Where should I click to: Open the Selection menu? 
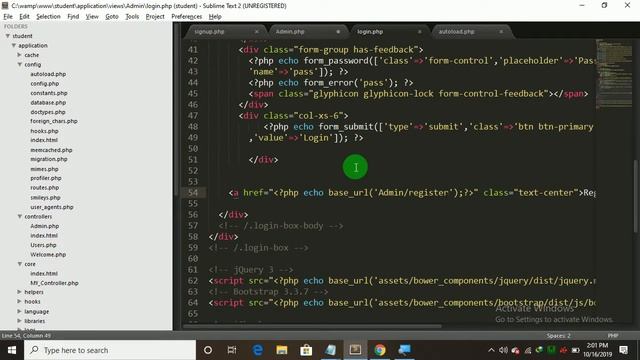coord(48,16)
